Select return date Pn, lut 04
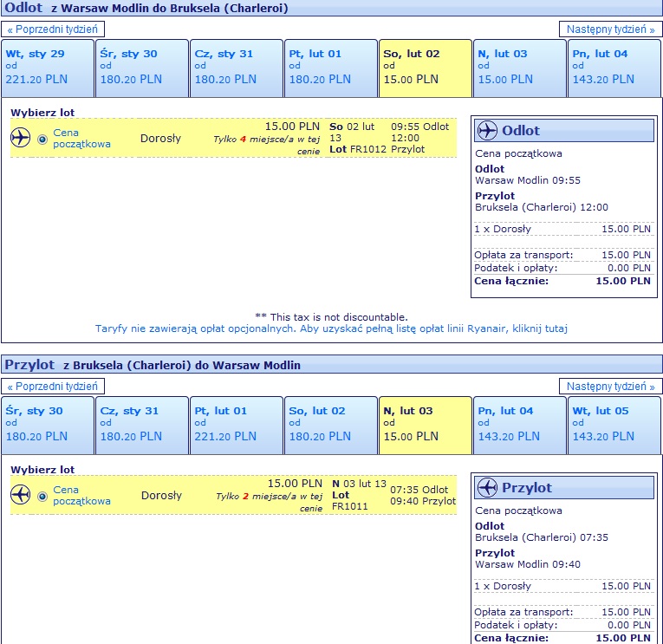The width and height of the screenshot is (663, 644). tap(520, 425)
